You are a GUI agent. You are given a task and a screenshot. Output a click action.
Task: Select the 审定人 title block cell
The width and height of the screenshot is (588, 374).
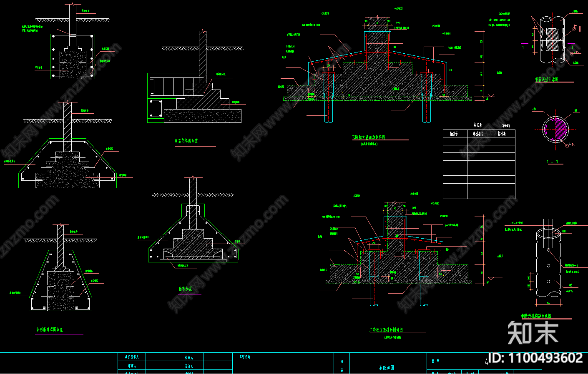click(x=132, y=366)
